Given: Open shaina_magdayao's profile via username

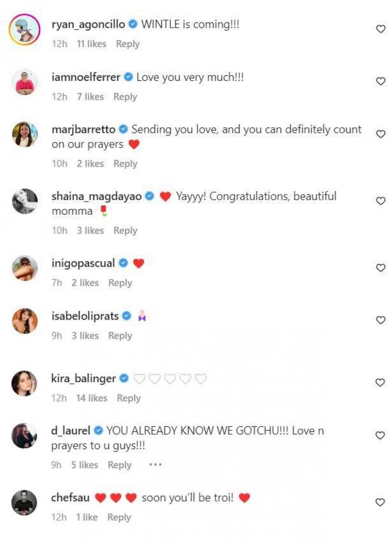Looking at the screenshot, I should tap(96, 197).
